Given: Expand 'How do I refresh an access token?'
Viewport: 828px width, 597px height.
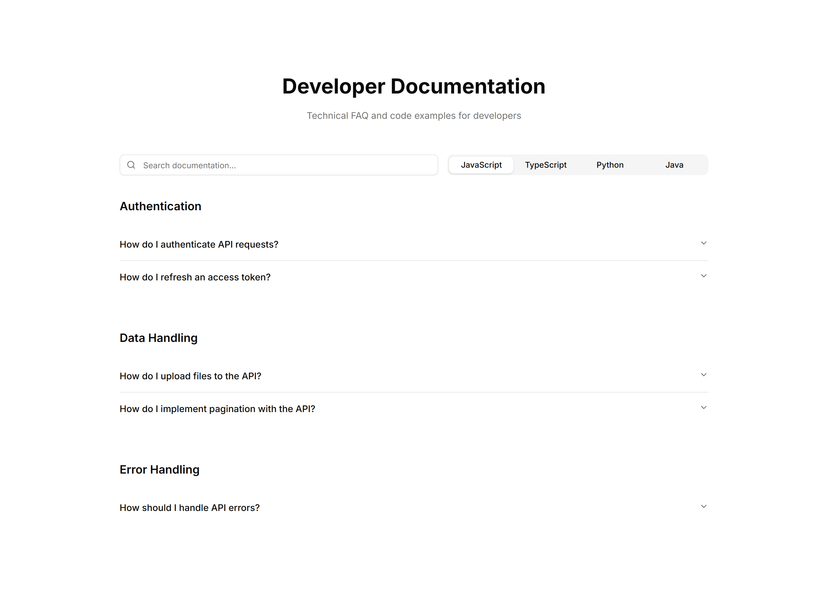Looking at the screenshot, I should point(413,277).
